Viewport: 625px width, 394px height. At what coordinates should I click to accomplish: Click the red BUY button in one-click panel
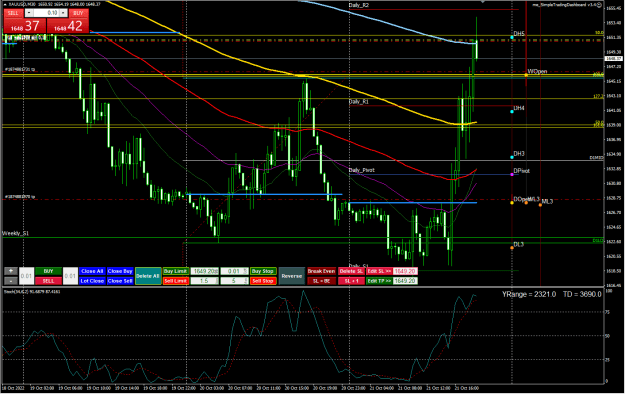(78, 13)
